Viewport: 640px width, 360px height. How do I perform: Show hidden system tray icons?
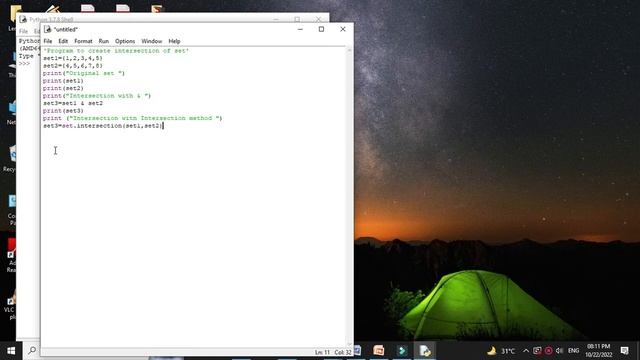[526, 351]
